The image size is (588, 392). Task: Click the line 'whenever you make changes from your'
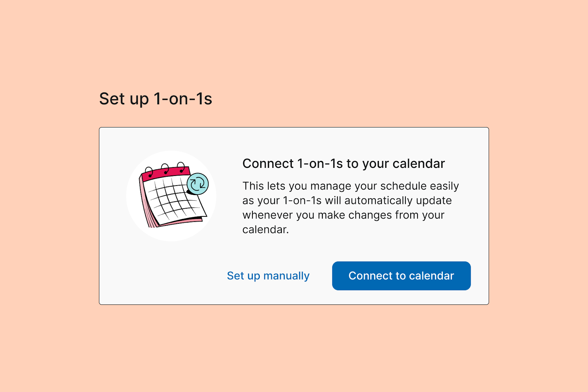pyautogui.click(x=344, y=215)
